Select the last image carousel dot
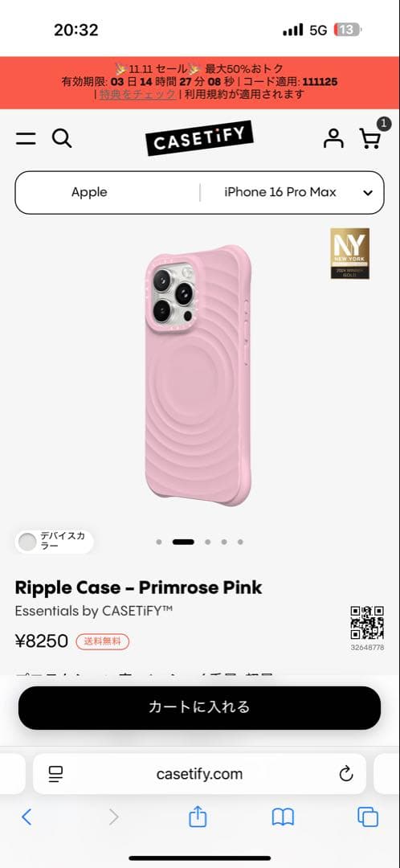The width and height of the screenshot is (400, 868). point(240,542)
